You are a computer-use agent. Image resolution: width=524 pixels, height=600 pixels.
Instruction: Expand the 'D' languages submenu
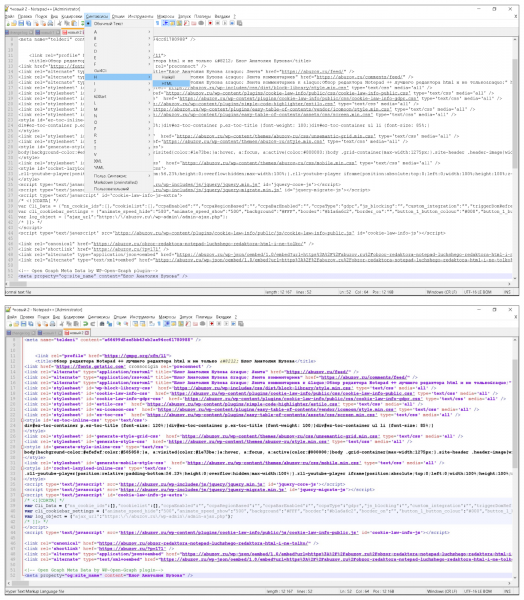119,51
